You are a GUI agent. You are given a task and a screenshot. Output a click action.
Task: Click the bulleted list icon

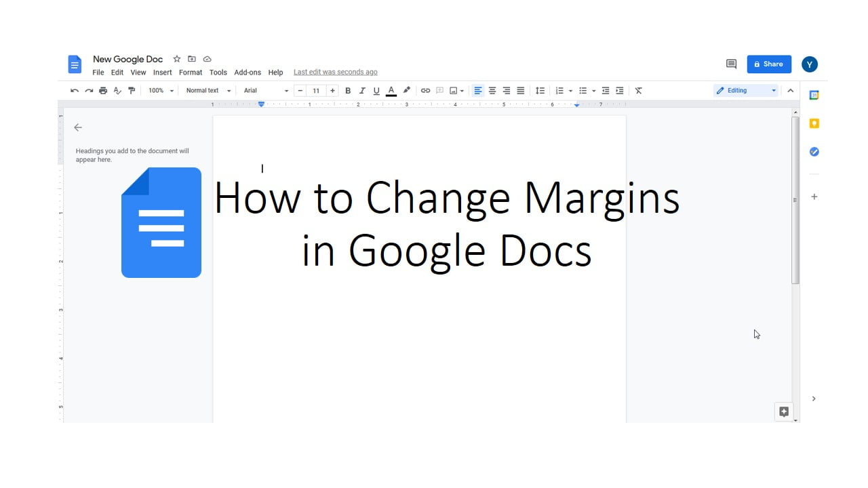[583, 91]
